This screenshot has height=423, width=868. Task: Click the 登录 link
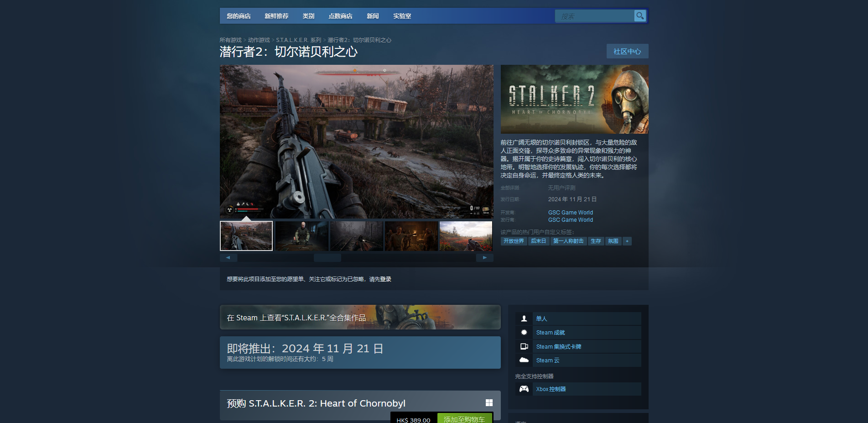pyautogui.click(x=386, y=279)
